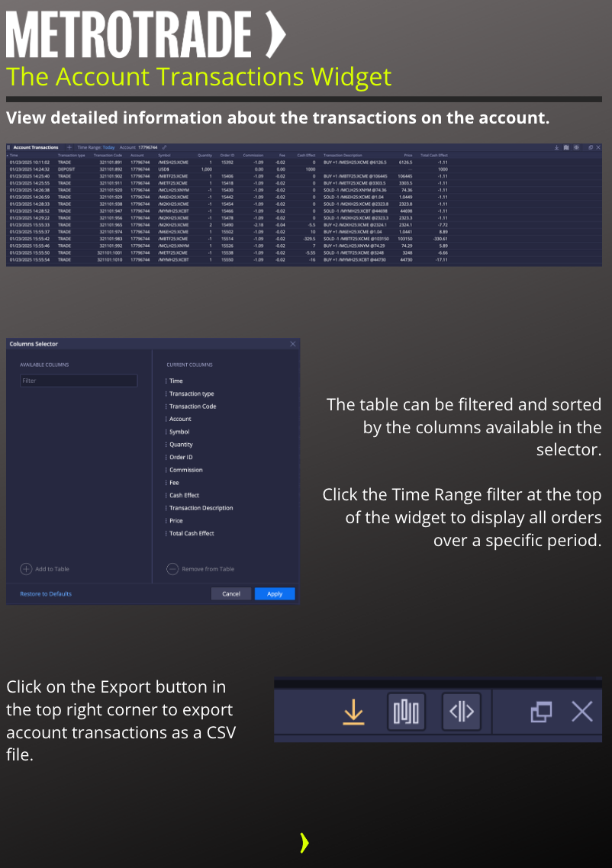The height and width of the screenshot is (868, 612).
Task: Select Account in Current Columns list
Action: 180,419
